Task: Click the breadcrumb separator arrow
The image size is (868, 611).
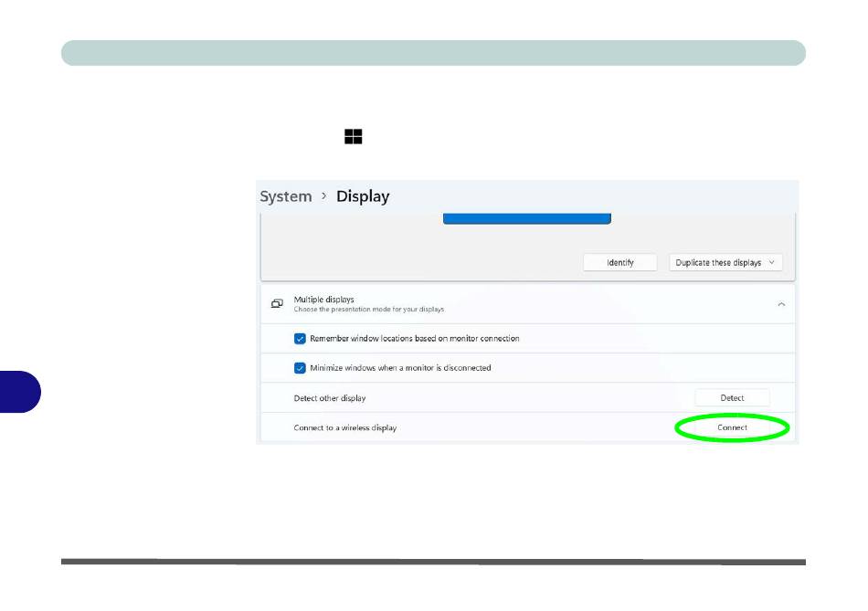Action: click(x=323, y=197)
